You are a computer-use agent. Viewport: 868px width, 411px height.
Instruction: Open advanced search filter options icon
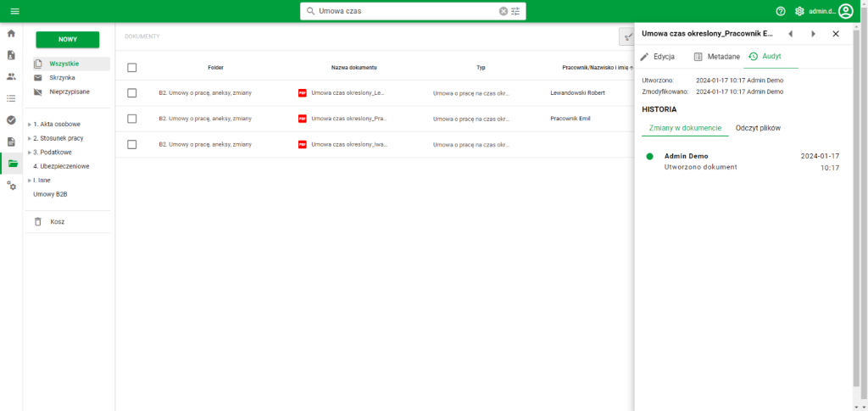click(515, 11)
